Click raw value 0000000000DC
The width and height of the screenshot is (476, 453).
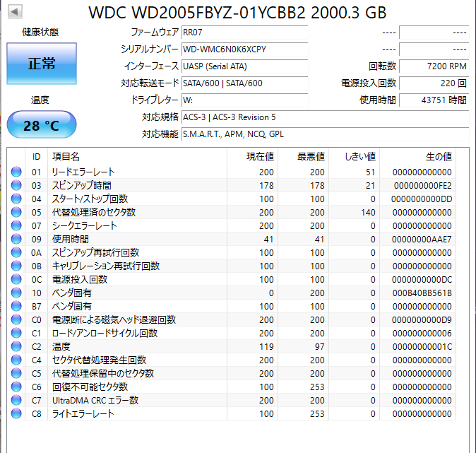pyautogui.click(x=422, y=280)
